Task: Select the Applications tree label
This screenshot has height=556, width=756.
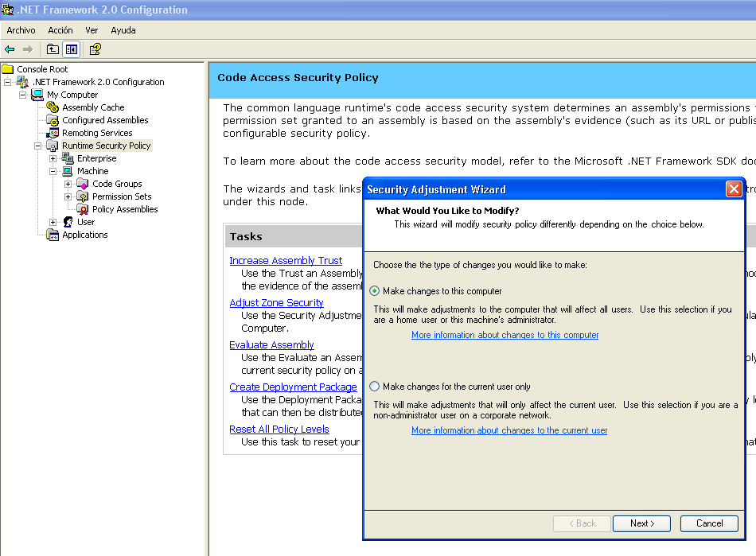Action: pos(85,235)
